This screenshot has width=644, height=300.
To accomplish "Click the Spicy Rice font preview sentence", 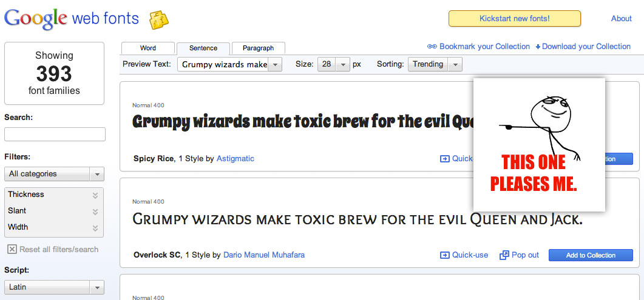I will click(x=303, y=122).
